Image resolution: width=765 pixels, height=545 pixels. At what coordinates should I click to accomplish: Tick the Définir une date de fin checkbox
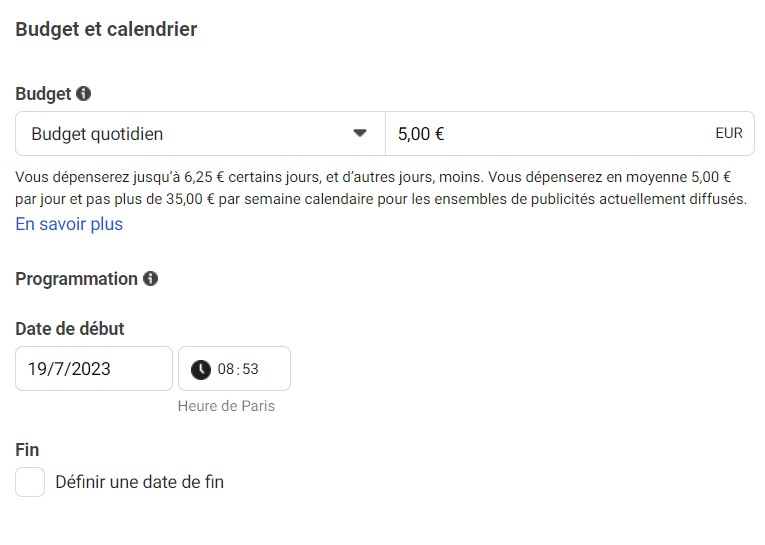(30, 482)
